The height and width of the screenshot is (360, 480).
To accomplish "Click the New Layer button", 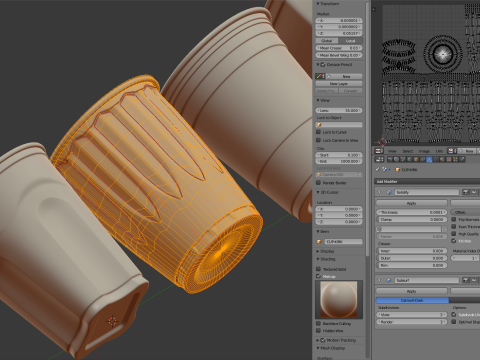I will point(339,84).
